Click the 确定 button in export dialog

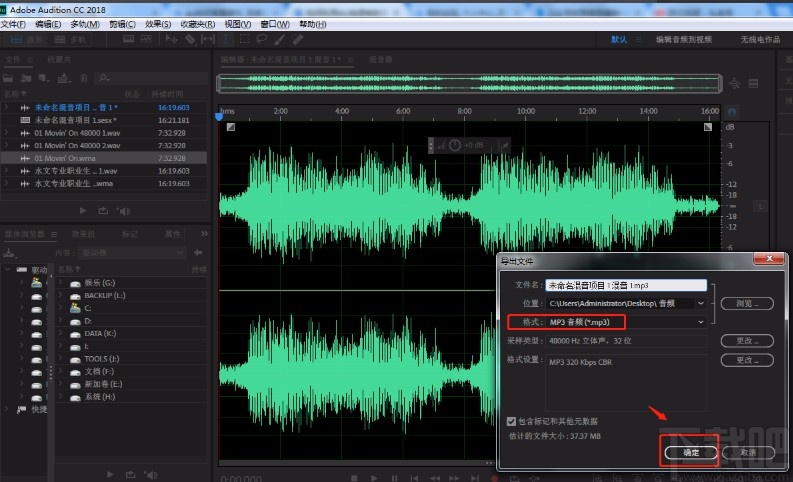[690, 452]
